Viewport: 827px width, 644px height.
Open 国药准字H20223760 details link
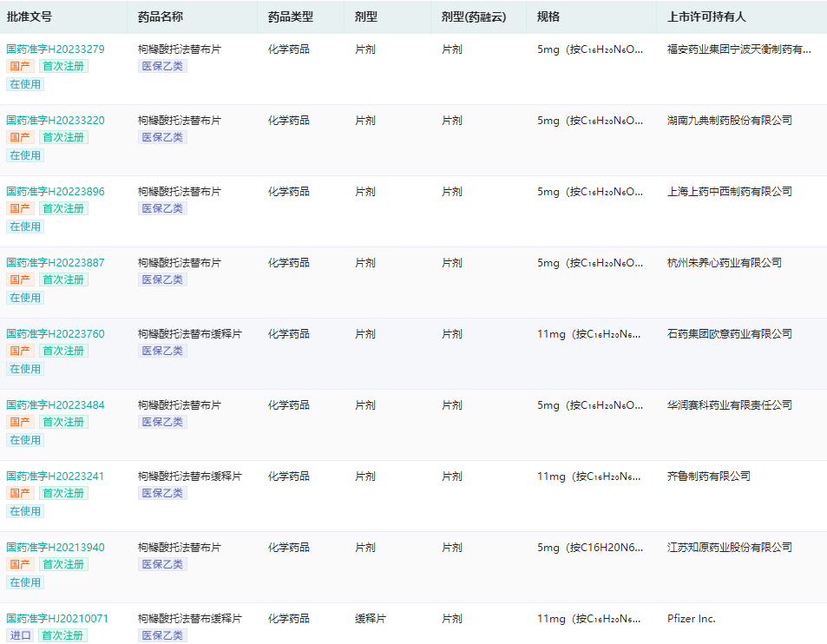click(x=56, y=334)
